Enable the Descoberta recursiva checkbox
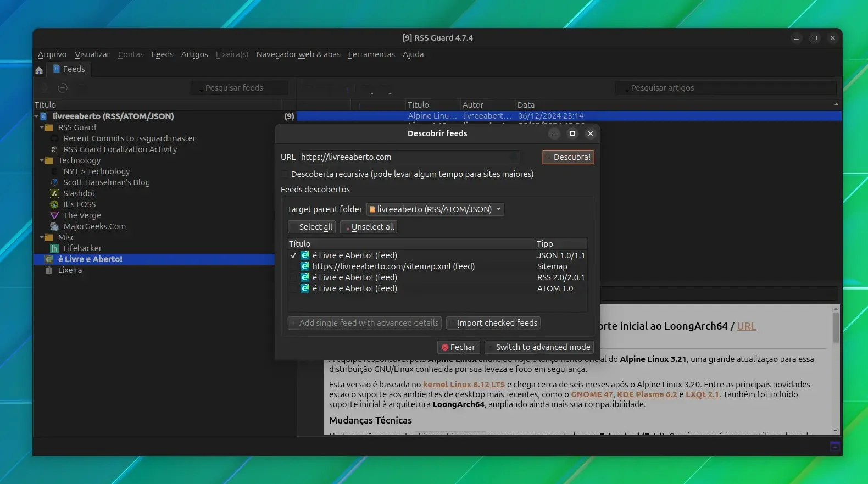868x484 pixels. tap(285, 174)
